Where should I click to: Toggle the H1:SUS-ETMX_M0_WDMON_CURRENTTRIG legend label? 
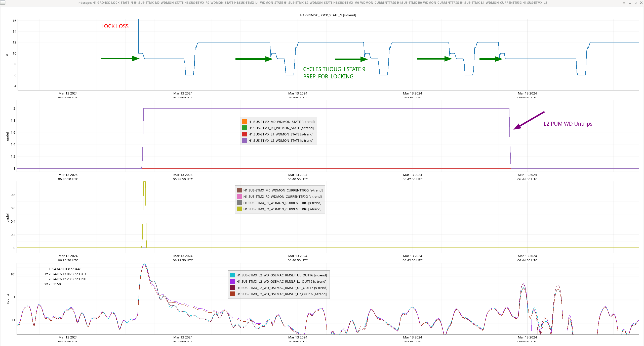[283, 190]
